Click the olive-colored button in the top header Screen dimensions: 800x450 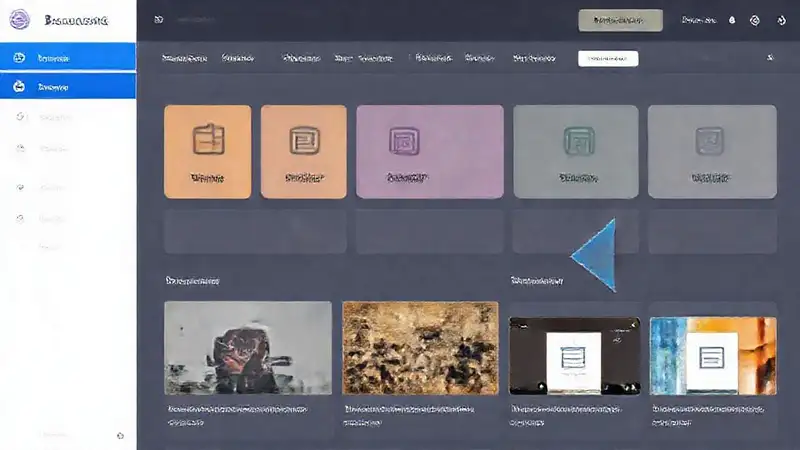620,20
